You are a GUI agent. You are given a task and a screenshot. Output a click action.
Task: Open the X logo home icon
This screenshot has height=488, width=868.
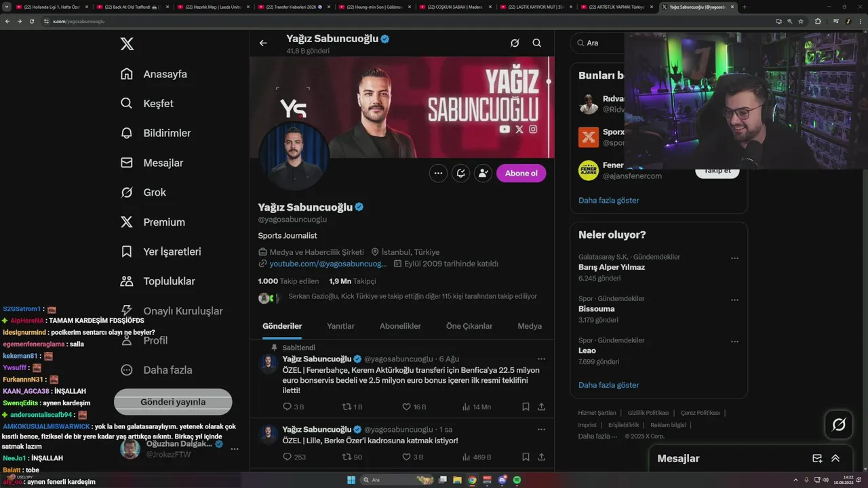(127, 44)
